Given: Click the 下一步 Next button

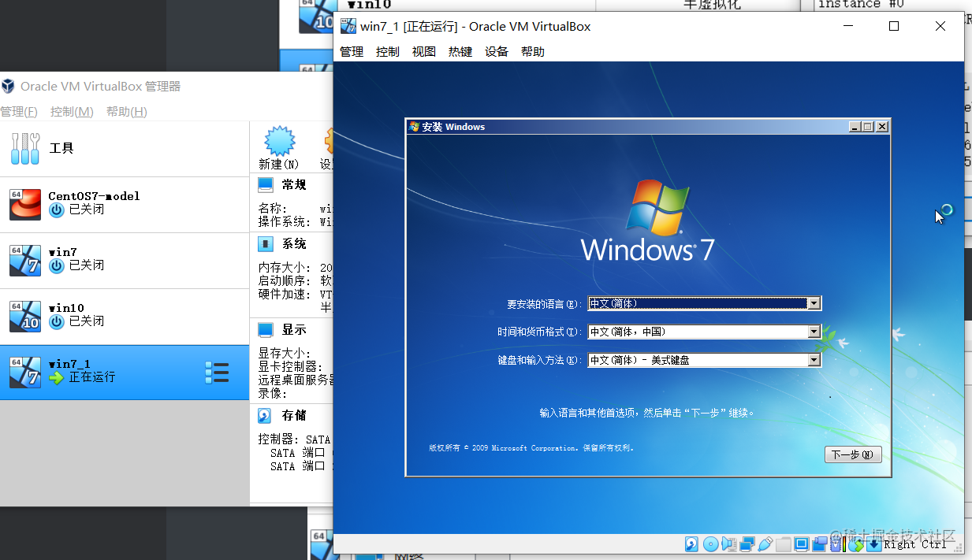Looking at the screenshot, I should pos(852,454).
